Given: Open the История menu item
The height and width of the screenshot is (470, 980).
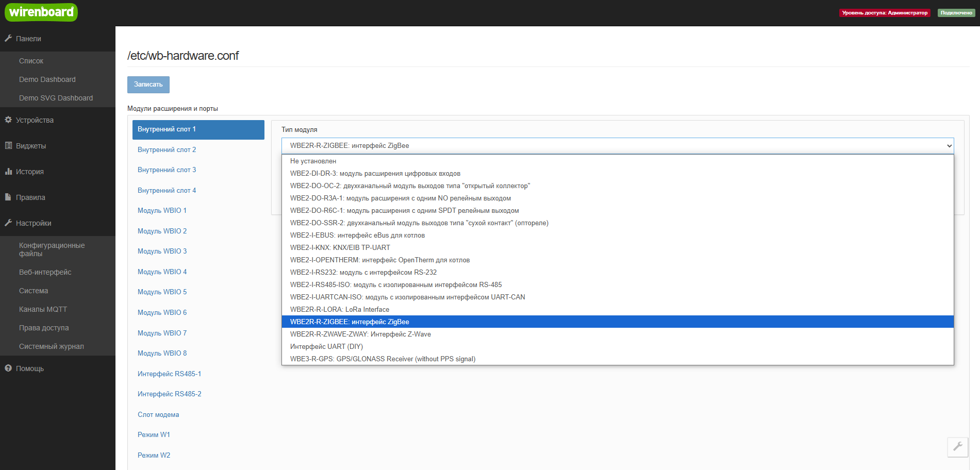Looking at the screenshot, I should click(x=58, y=172).
